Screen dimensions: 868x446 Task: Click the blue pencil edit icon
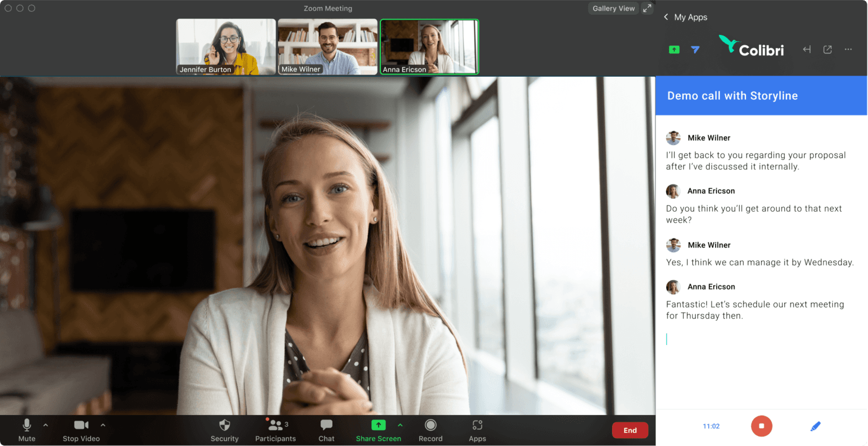815,426
